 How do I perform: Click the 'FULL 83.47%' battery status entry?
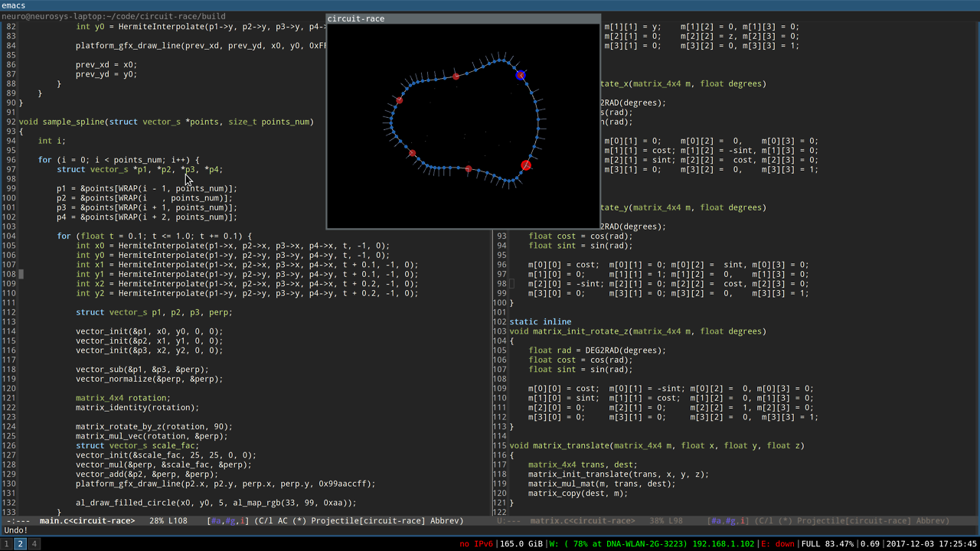coord(828,544)
